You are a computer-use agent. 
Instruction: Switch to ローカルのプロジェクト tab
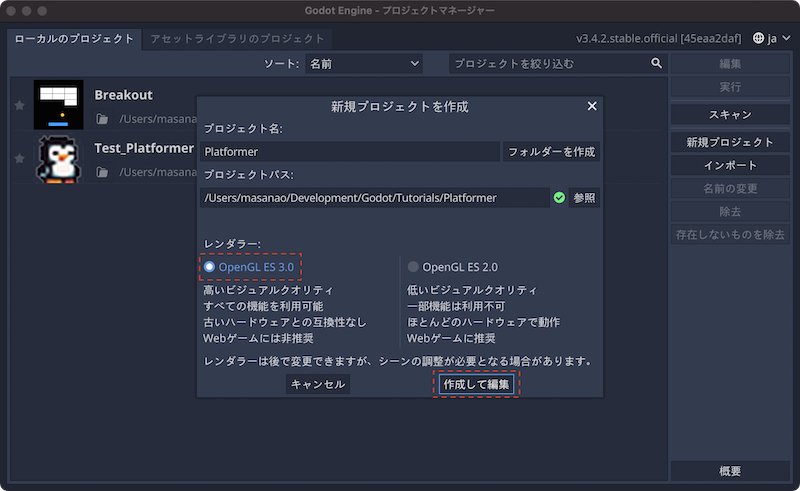pyautogui.click(x=74, y=39)
